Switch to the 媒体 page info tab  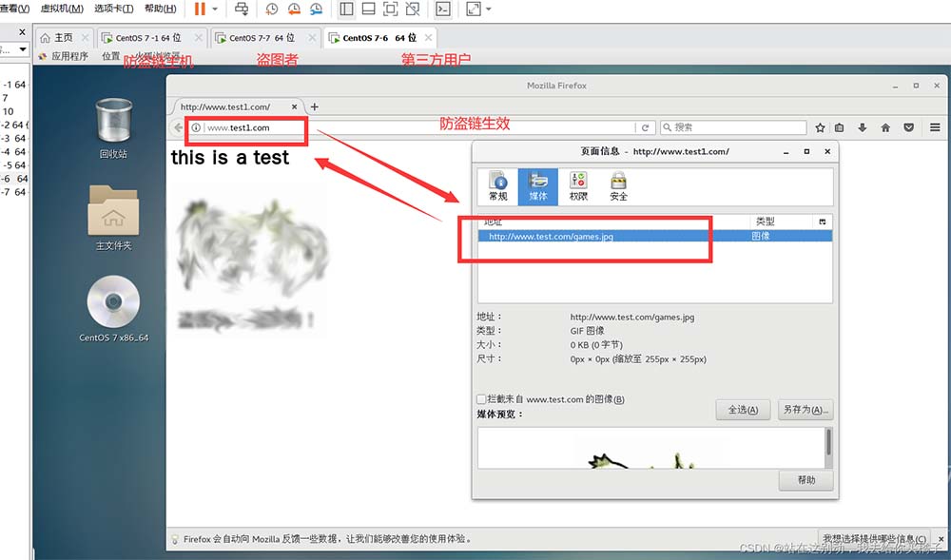[x=538, y=186]
